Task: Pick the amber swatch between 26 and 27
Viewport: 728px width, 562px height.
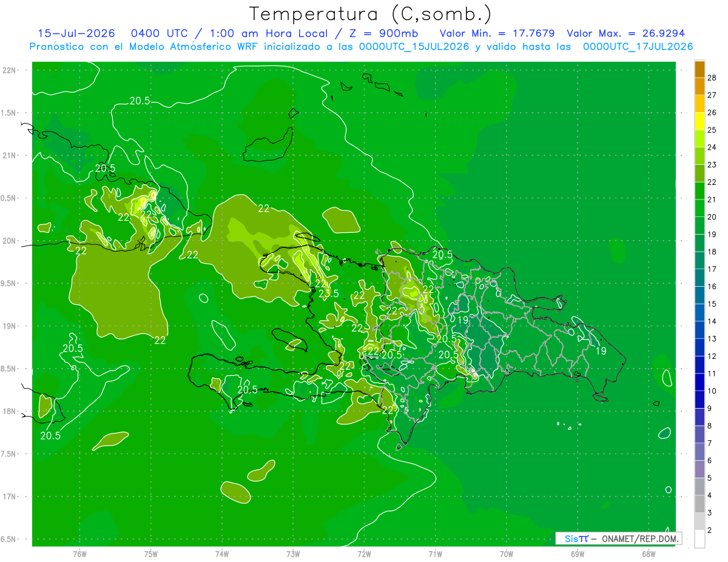Action: tap(699, 104)
